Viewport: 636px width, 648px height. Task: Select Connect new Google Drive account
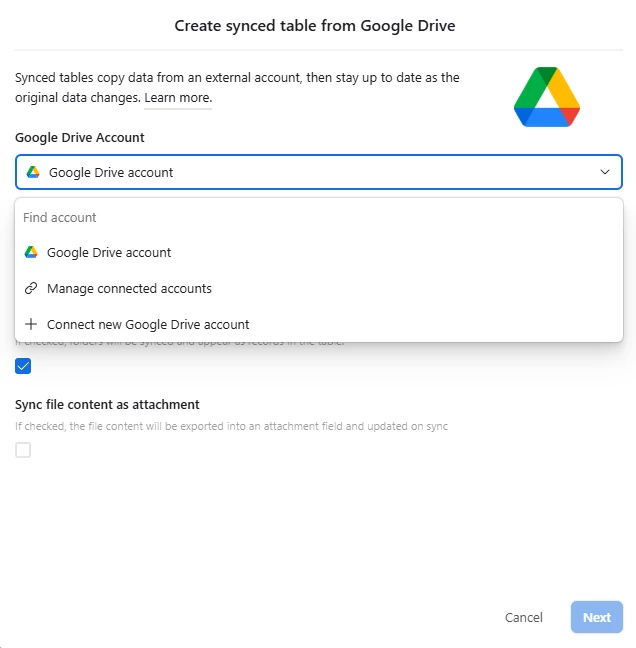319,324
